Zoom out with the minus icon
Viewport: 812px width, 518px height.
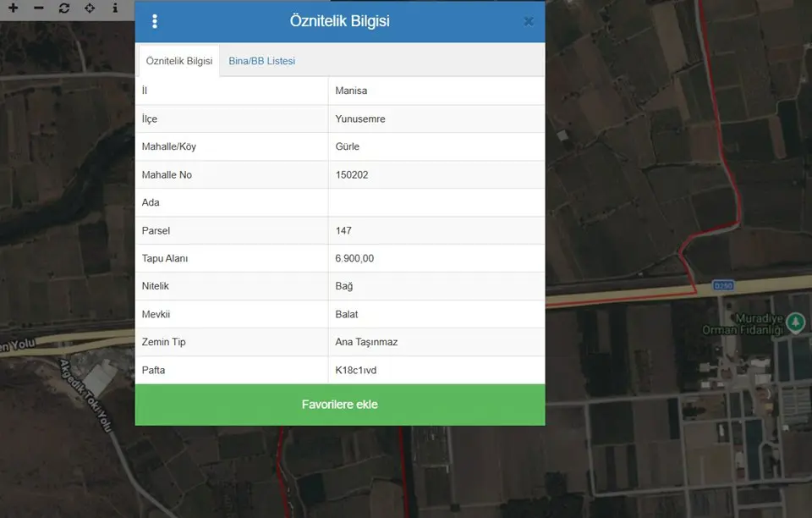click(39, 8)
